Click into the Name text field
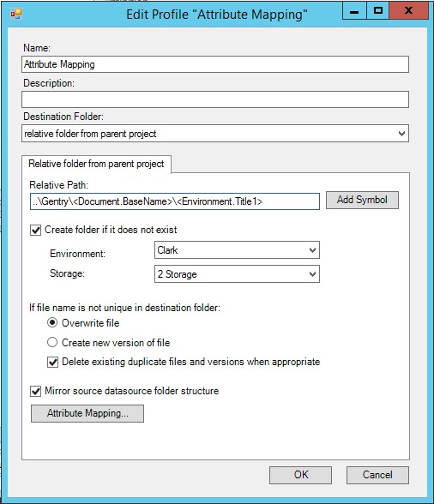The width and height of the screenshot is (434, 504). tap(215, 64)
